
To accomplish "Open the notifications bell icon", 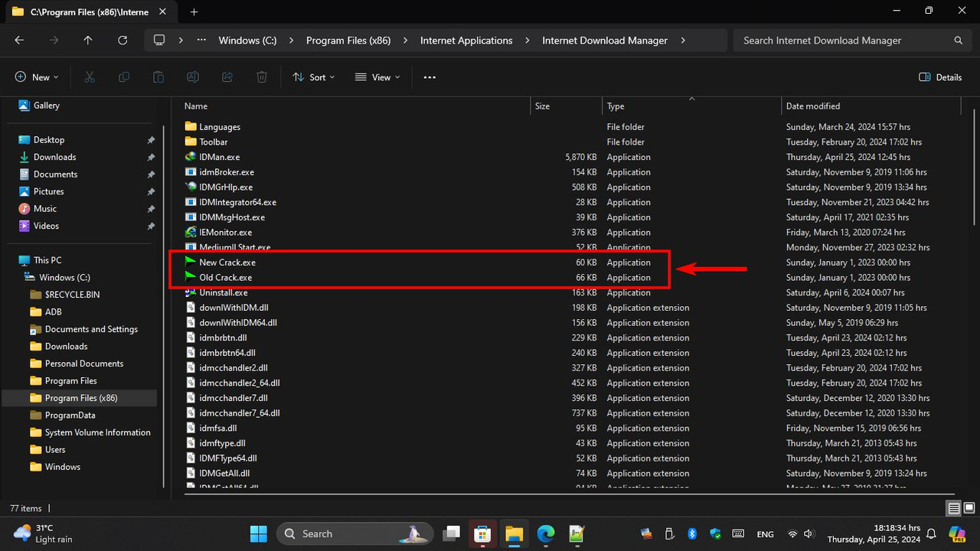I will (931, 533).
